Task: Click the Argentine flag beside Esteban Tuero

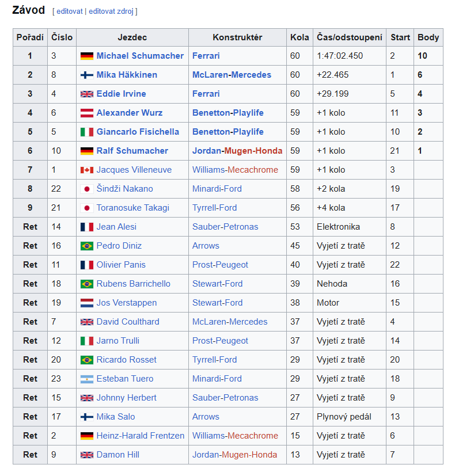Action: tap(86, 379)
